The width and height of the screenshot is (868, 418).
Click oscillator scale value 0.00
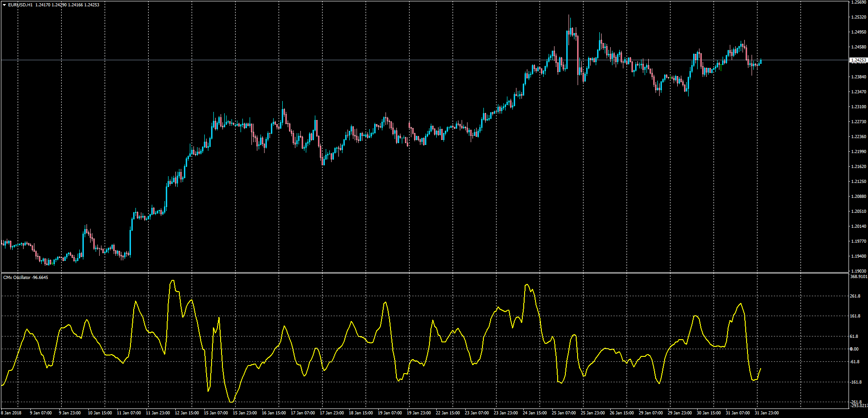[x=854, y=349]
